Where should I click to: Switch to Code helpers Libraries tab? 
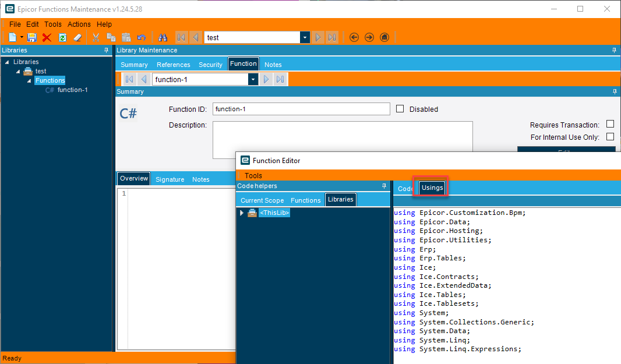(x=341, y=199)
